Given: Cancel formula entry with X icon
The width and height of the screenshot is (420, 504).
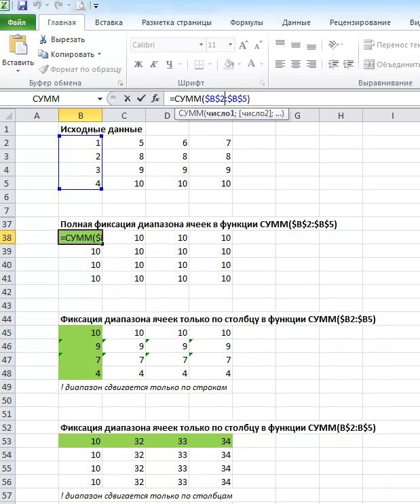Looking at the screenshot, I should pos(128,98).
